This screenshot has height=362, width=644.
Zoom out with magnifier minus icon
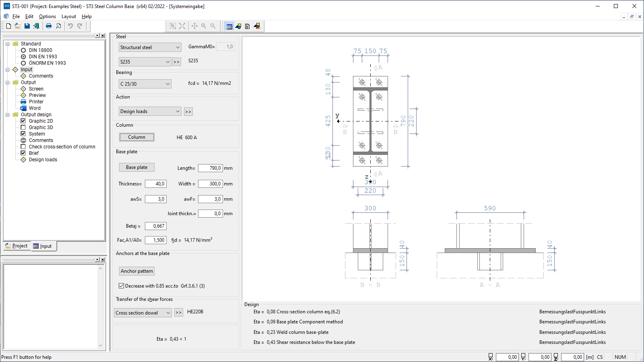[x=213, y=26]
